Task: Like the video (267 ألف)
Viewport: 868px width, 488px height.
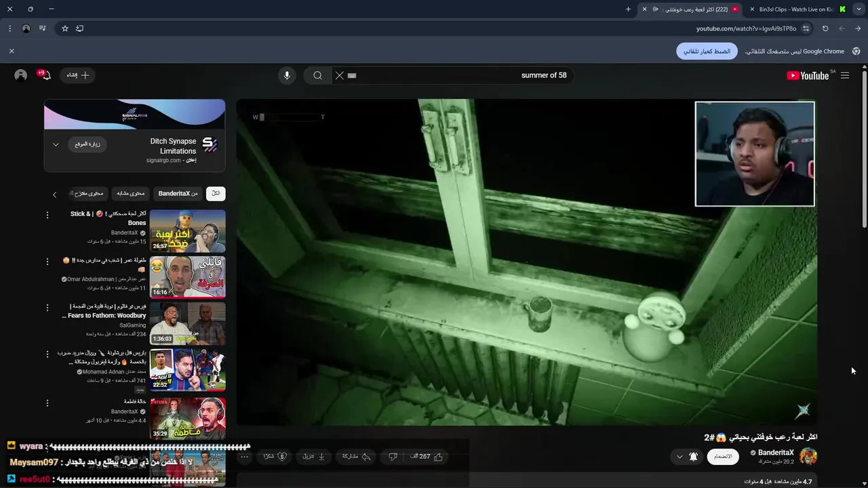Action: click(427, 457)
